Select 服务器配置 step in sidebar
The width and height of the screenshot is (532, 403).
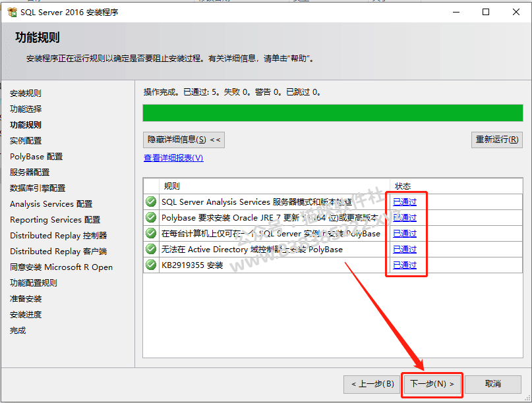pyautogui.click(x=30, y=172)
